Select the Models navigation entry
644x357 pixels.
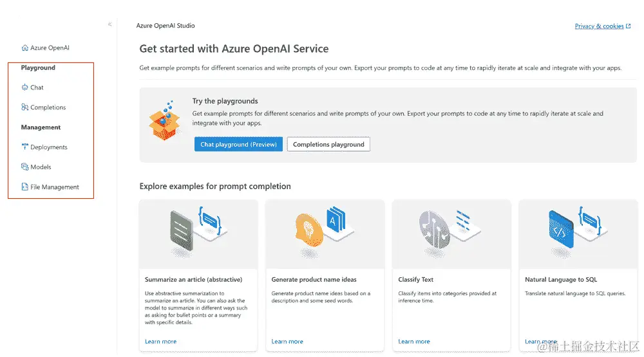pyautogui.click(x=41, y=167)
